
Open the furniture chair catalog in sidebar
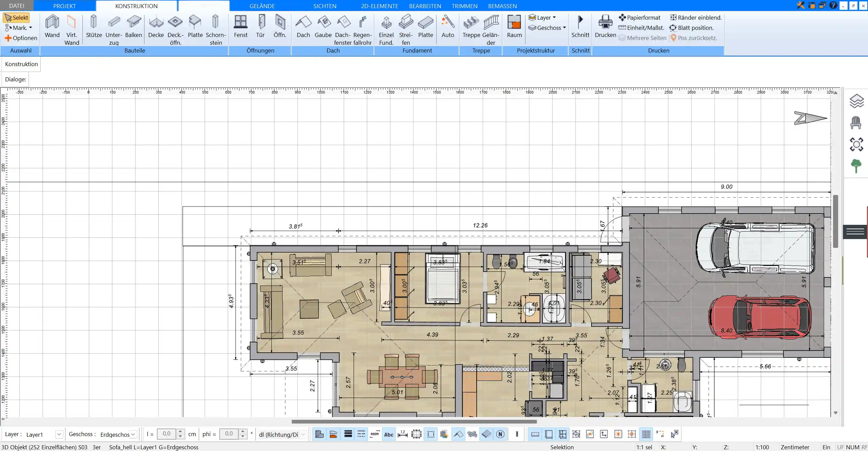click(x=856, y=123)
